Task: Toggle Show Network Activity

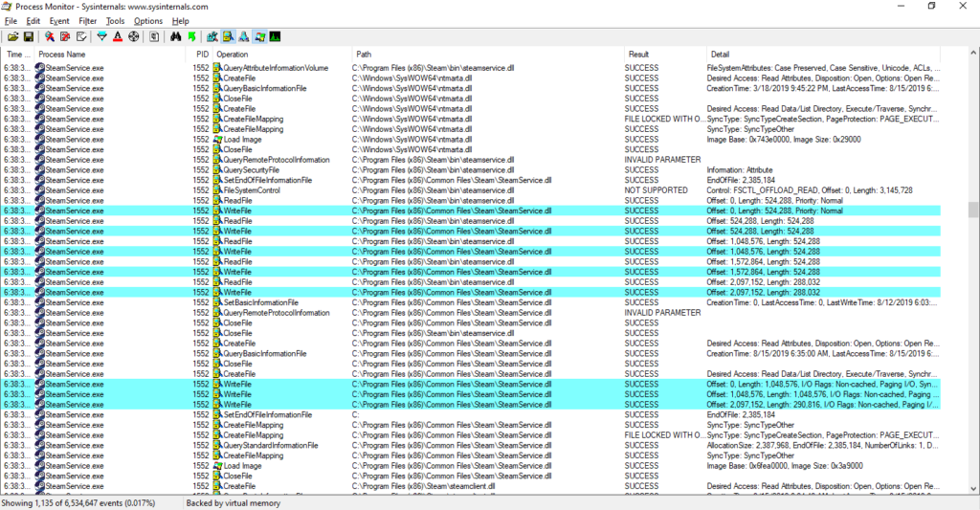Action: pos(244,37)
